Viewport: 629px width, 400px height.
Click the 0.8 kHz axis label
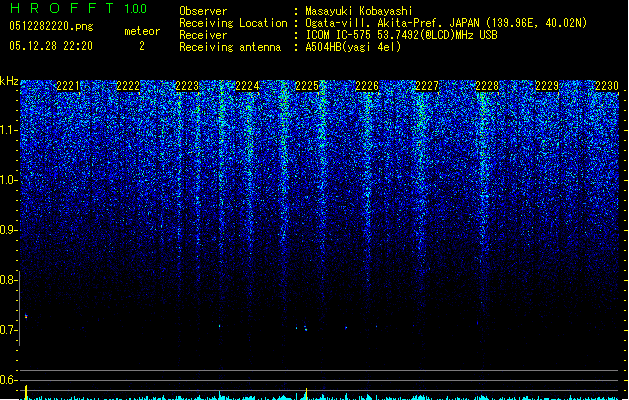[9, 280]
